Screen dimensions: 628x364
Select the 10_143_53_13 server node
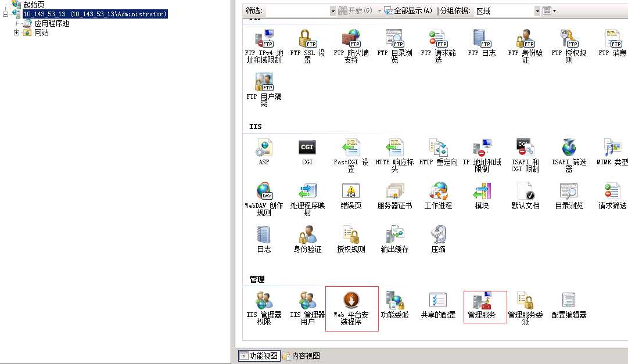[x=95, y=14]
